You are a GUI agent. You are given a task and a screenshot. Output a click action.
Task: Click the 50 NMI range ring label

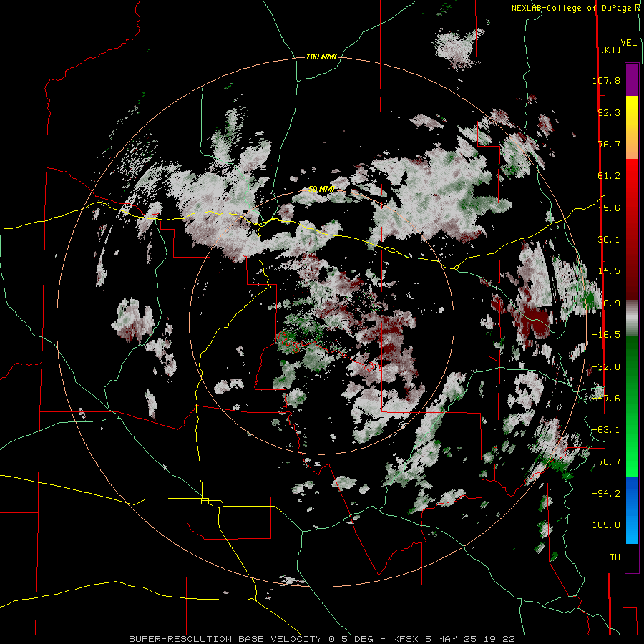(321, 190)
